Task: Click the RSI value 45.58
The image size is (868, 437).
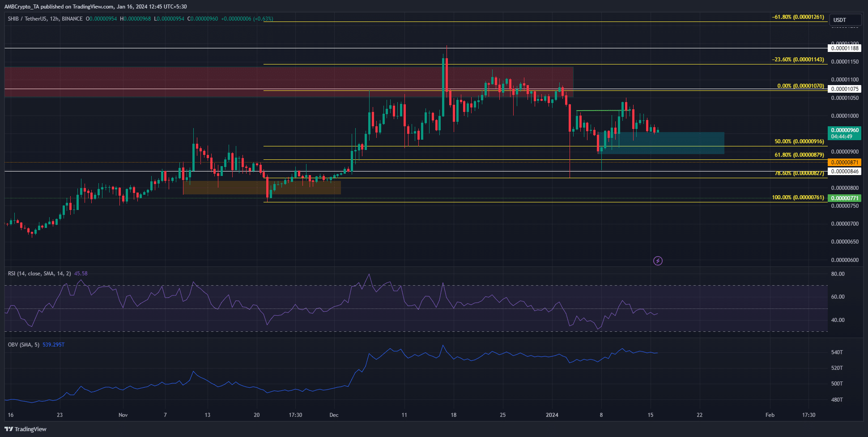Action: tap(81, 273)
